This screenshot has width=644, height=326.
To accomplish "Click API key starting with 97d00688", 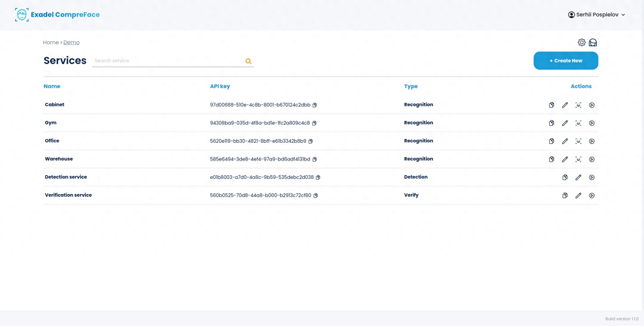I will 260,105.
